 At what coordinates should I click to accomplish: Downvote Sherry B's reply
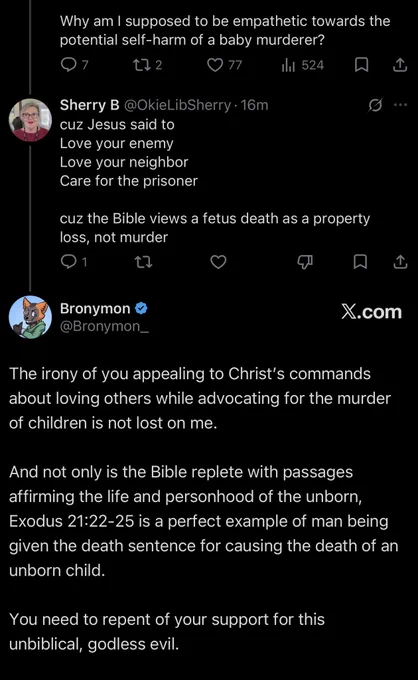point(305,262)
